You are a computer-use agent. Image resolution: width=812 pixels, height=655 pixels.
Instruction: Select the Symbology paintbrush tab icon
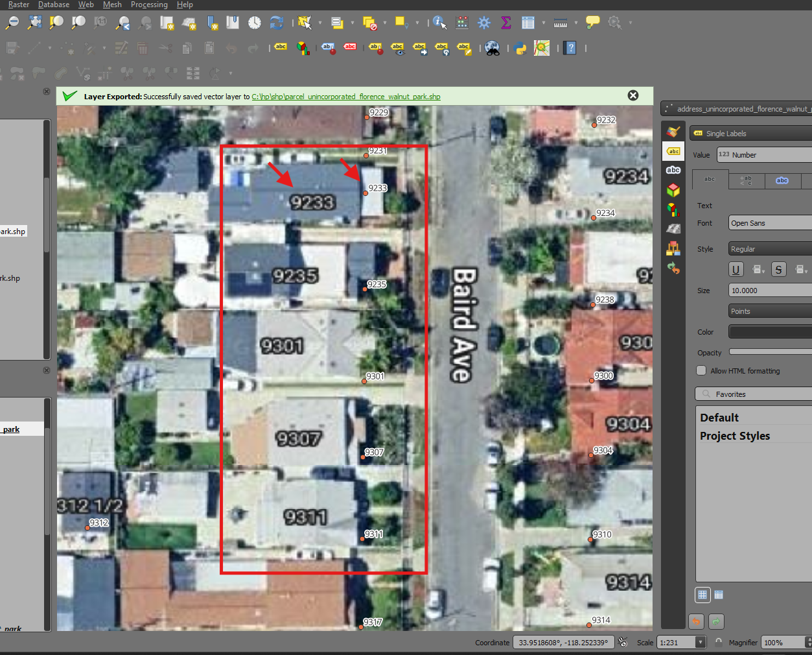click(x=673, y=132)
